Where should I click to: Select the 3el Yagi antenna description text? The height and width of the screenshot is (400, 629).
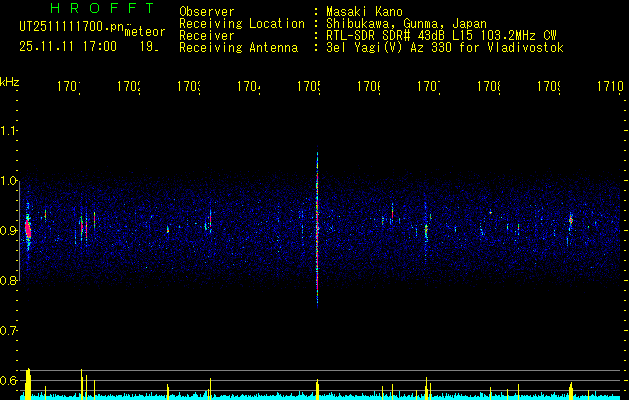[x=445, y=48]
